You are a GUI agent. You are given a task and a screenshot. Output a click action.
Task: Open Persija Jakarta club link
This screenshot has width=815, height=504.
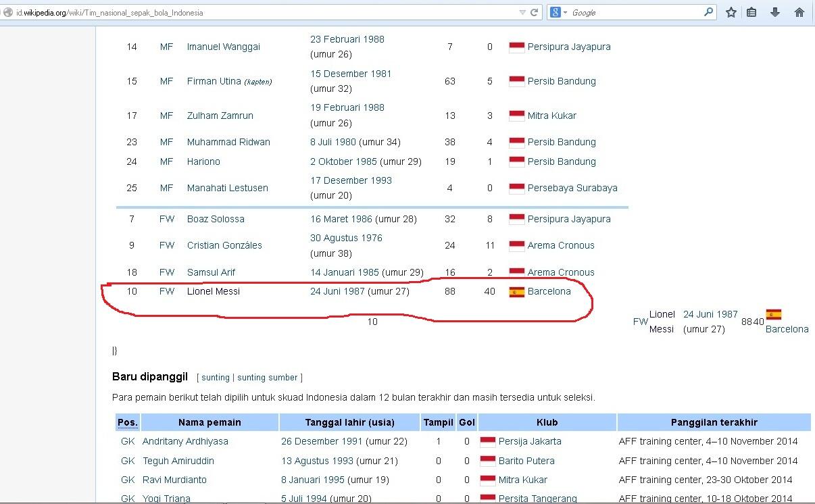click(x=530, y=441)
